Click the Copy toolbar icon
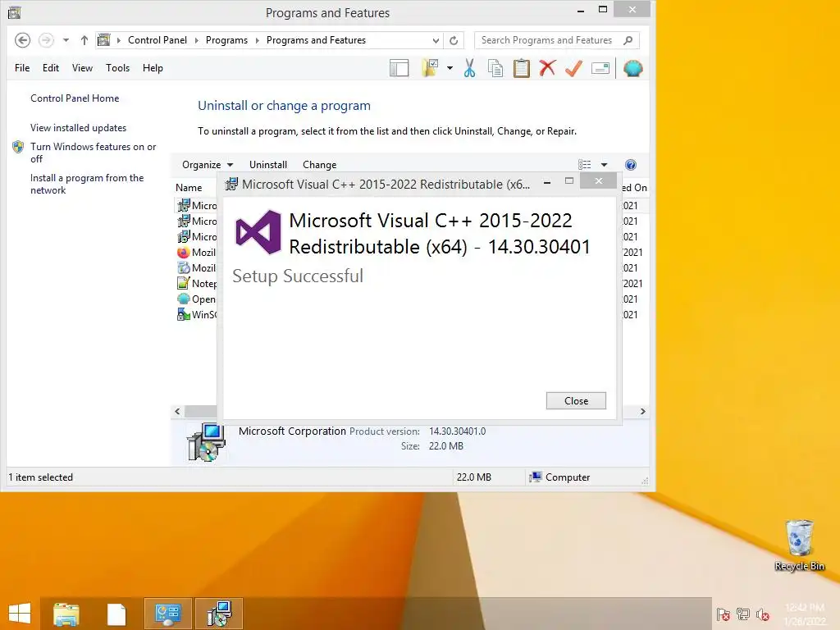This screenshot has height=630, width=840. pyautogui.click(x=495, y=69)
